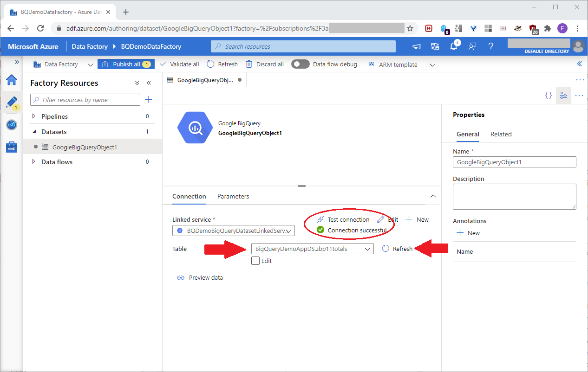Click the switch directory icon in header
Image resolution: width=588 pixels, height=372 pixels.
tap(435, 46)
